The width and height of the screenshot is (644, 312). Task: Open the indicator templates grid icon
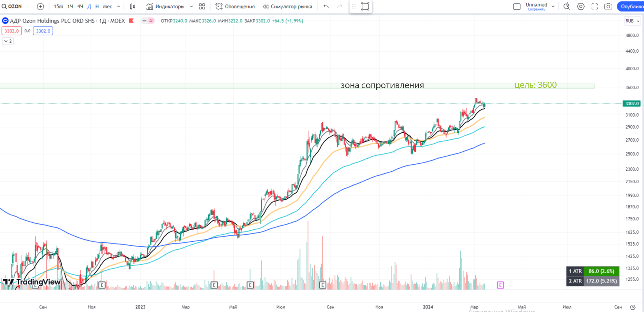point(202,7)
